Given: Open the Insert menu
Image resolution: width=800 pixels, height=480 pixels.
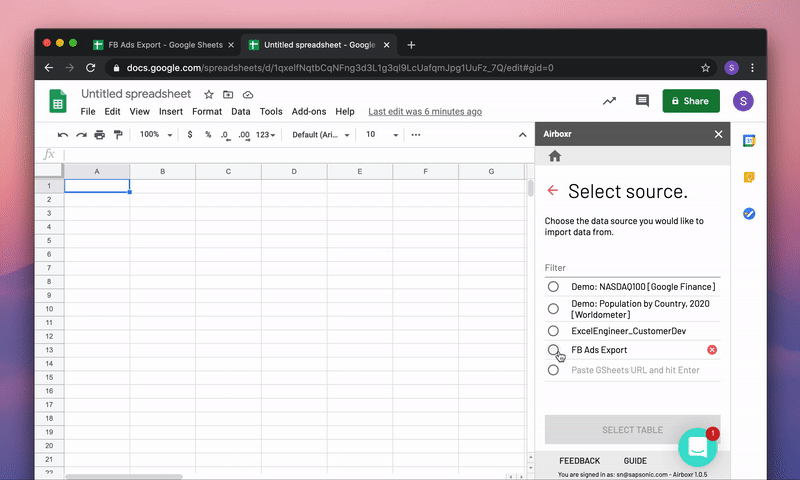Looking at the screenshot, I should [170, 111].
